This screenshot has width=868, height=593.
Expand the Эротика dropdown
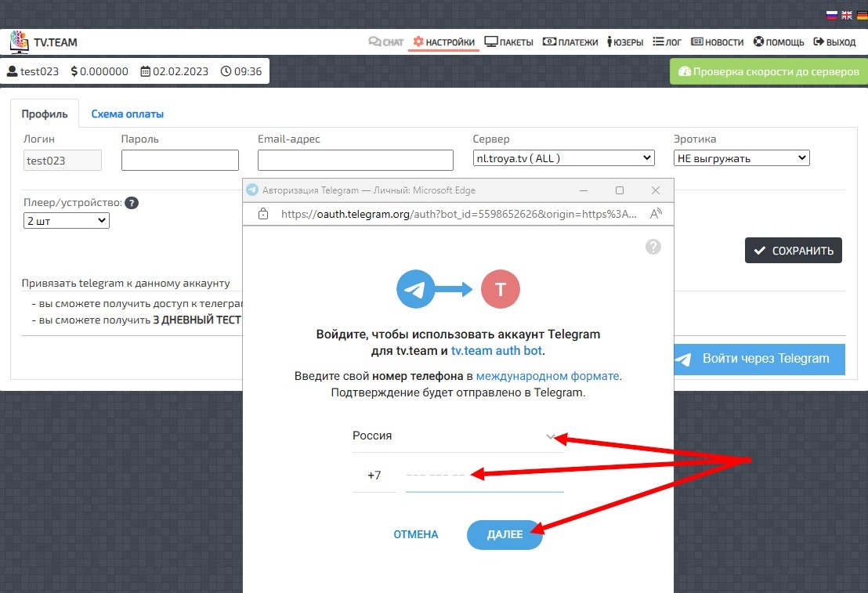tap(741, 158)
